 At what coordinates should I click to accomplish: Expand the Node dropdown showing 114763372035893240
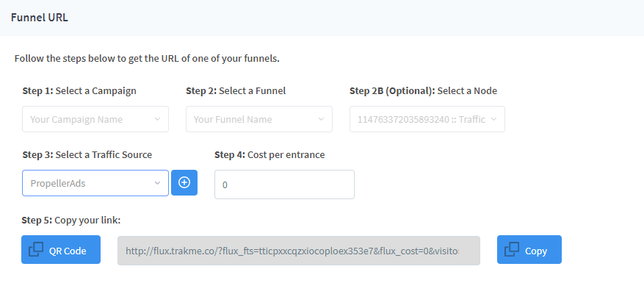click(x=427, y=119)
